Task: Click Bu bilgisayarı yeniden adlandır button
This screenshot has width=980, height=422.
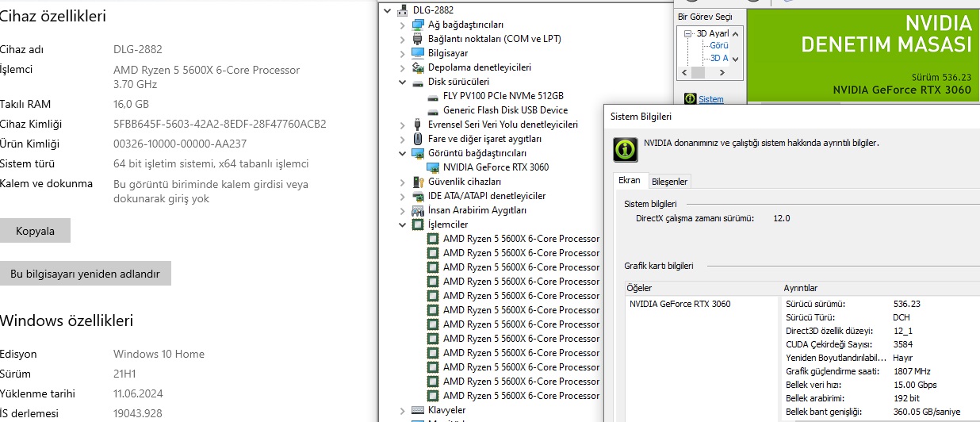Action: [x=85, y=274]
